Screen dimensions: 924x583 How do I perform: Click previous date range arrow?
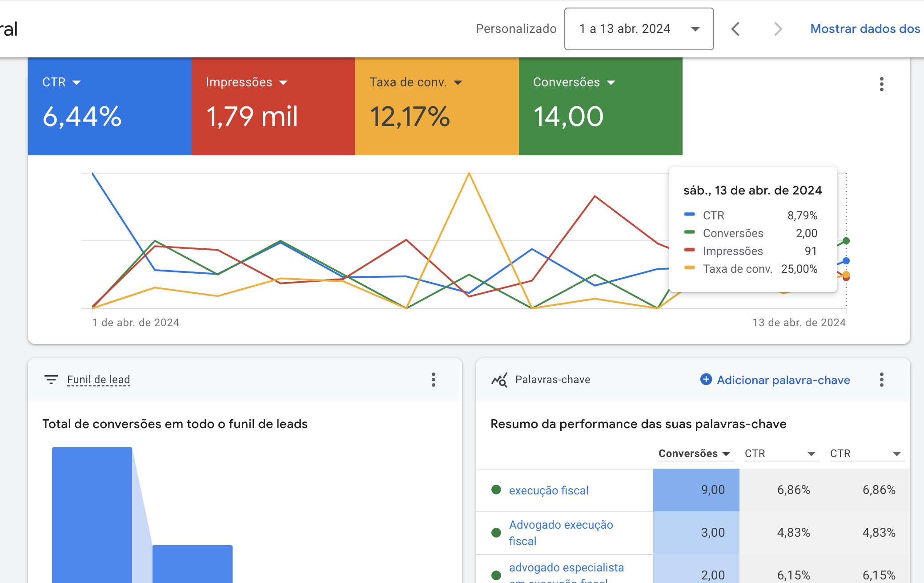tap(735, 29)
